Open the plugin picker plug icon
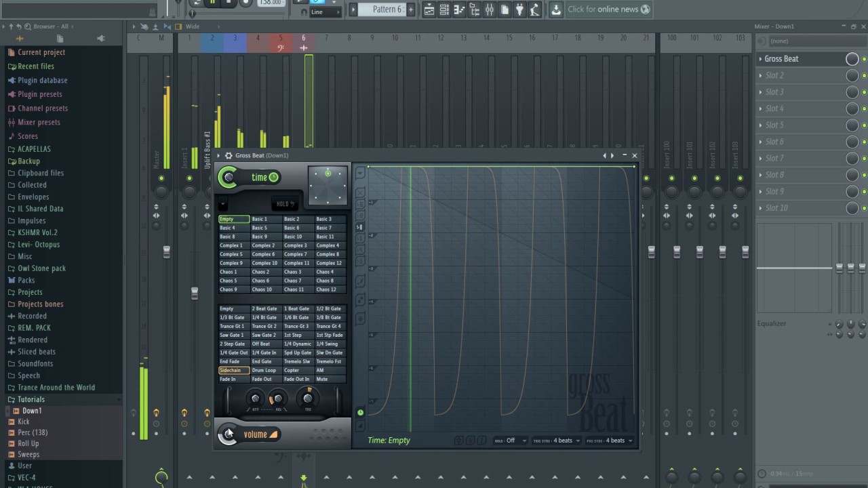Screen dimensions: 868x488 tap(519, 9)
